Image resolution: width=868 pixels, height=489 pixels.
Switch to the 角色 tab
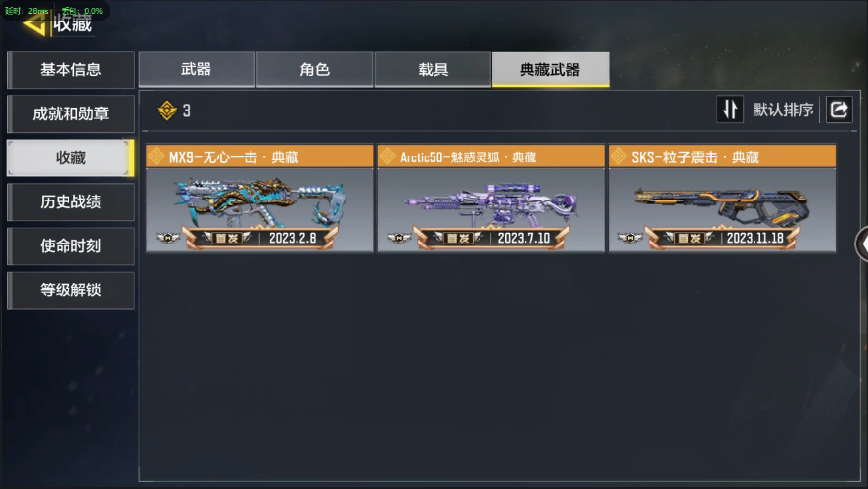(x=314, y=69)
